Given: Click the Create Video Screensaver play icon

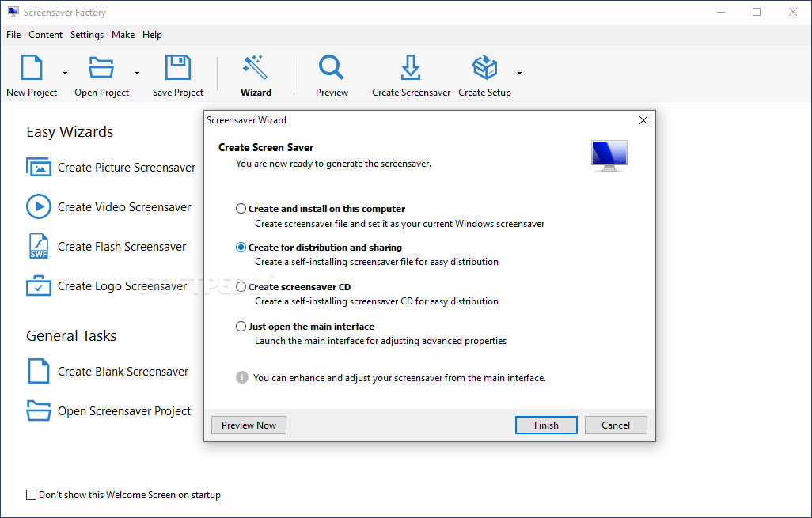Looking at the screenshot, I should [x=39, y=206].
